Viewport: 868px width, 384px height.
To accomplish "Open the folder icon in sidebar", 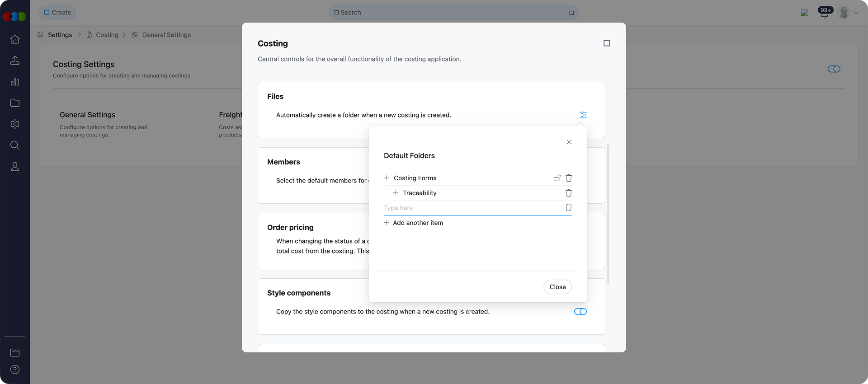I will (15, 103).
